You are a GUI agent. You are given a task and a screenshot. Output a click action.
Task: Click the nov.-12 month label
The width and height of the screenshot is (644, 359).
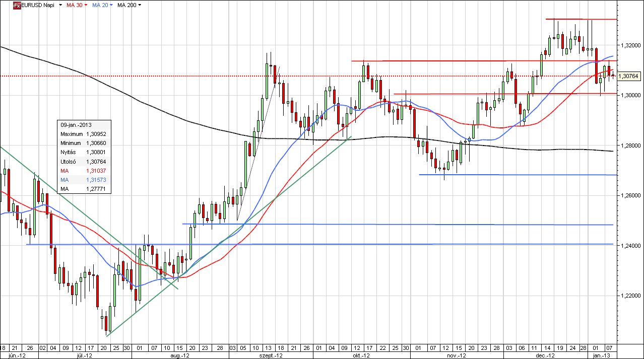456,355
